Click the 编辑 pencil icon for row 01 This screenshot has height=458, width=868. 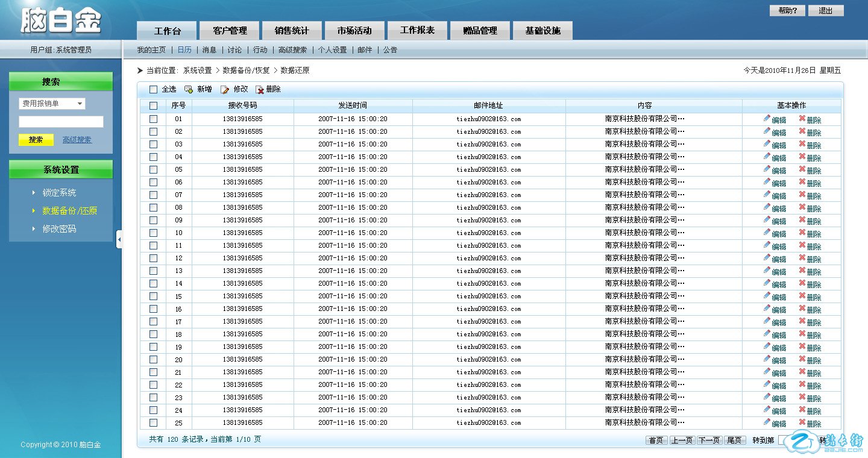(767, 118)
